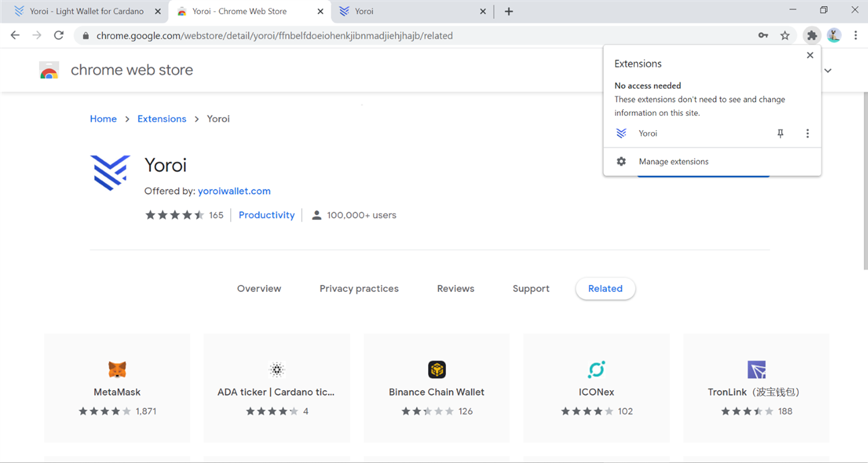Image resolution: width=868 pixels, height=463 pixels.
Task: Open the Support tab
Action: (x=531, y=288)
